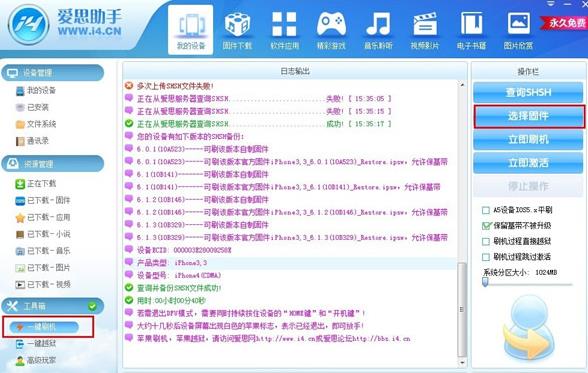
Task: Click the 永久免费 red ribbon badge
Action: click(x=564, y=23)
